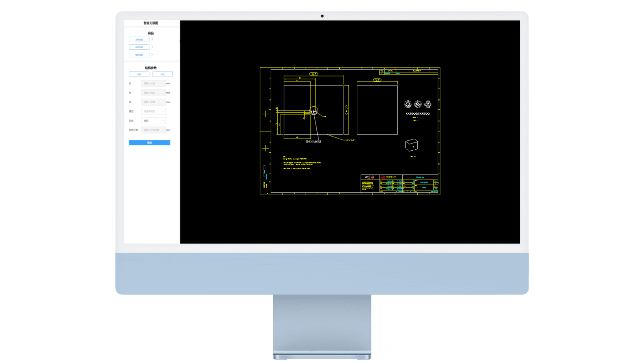Image resolution: width=644 pixels, height=362 pixels.
Task: Select the 内径 (inner diameter) option
Action: click(x=139, y=74)
